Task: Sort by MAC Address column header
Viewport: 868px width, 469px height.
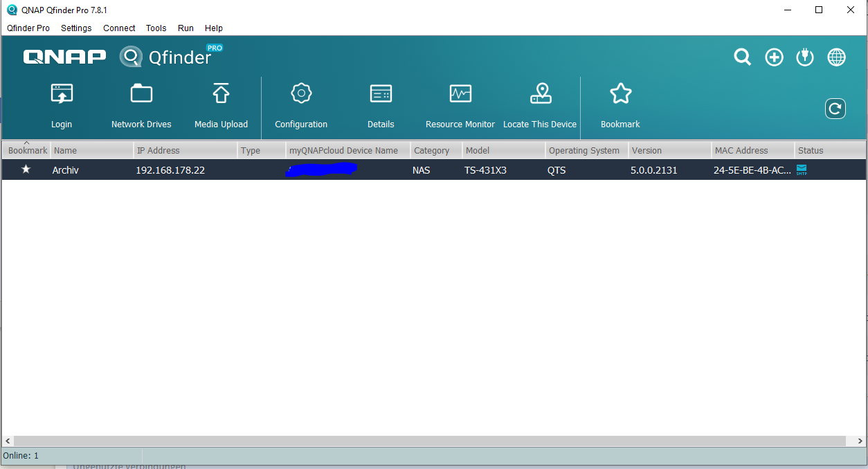Action: pos(753,150)
